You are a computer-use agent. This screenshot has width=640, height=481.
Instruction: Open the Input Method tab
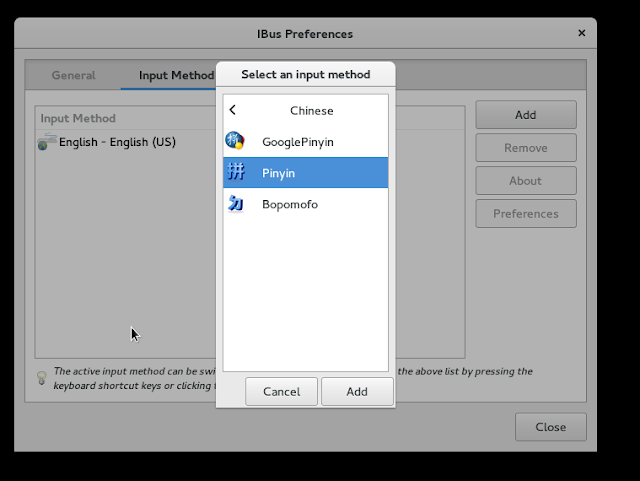coord(176,75)
